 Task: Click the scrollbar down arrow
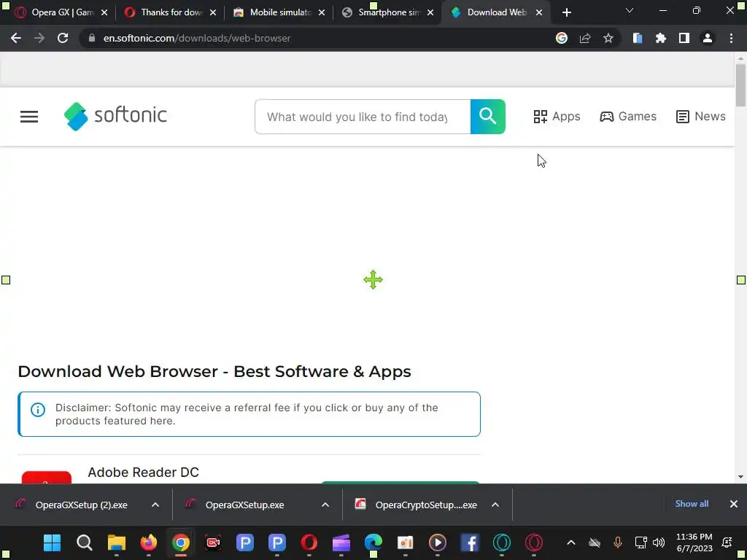pyautogui.click(x=740, y=477)
